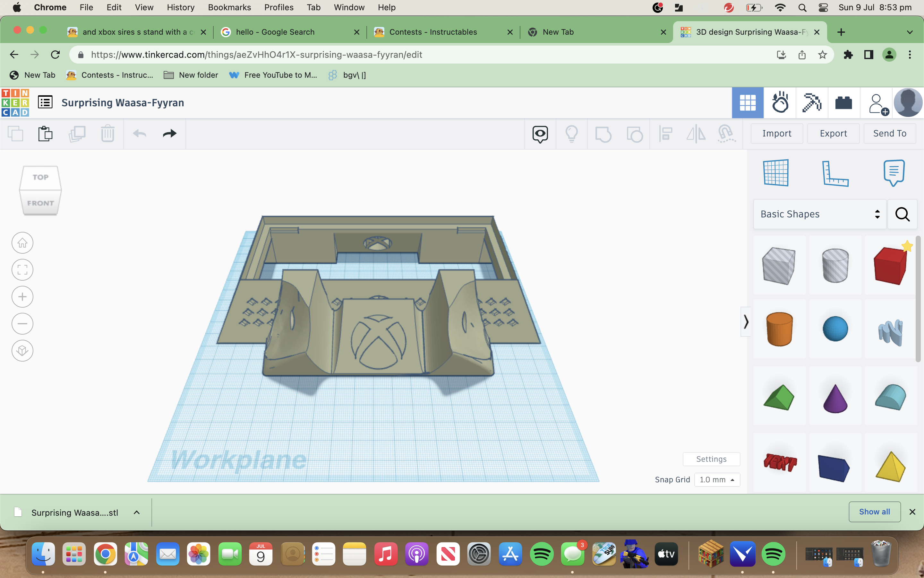Zoom out with the minus button
This screenshot has height=578, width=924.
22,324
